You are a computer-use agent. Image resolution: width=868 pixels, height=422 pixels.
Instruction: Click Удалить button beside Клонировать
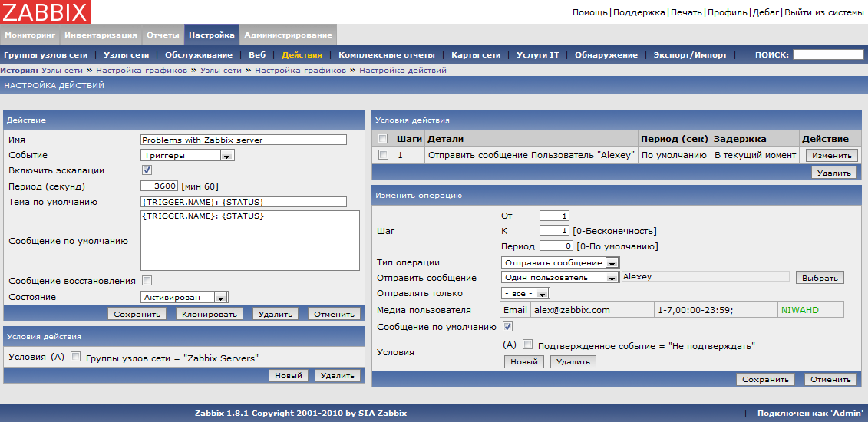coord(276,314)
